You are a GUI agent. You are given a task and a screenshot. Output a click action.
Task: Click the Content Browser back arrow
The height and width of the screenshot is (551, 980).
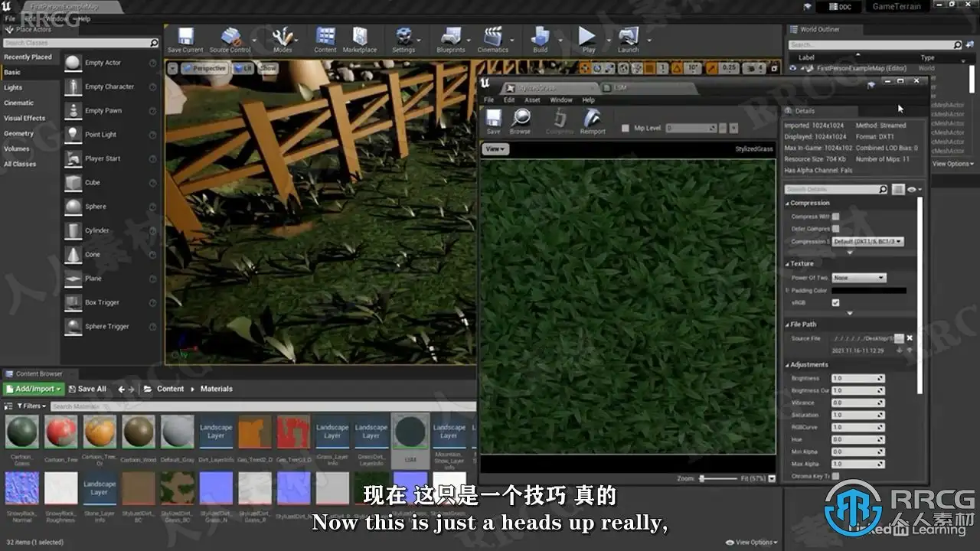122,389
